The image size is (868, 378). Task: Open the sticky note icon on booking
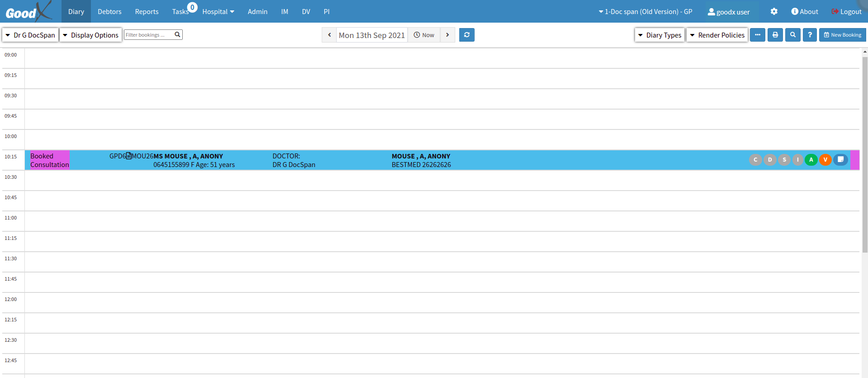840,159
